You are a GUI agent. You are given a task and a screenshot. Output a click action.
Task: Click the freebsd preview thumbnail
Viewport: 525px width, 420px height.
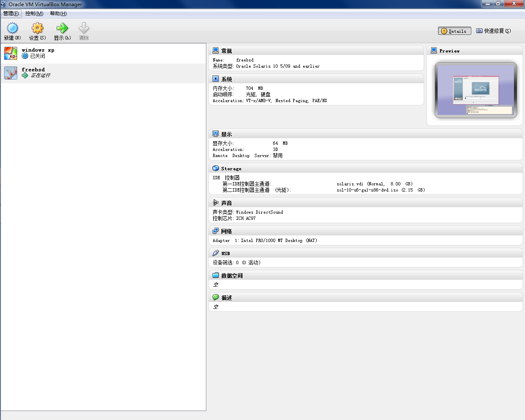(476, 90)
